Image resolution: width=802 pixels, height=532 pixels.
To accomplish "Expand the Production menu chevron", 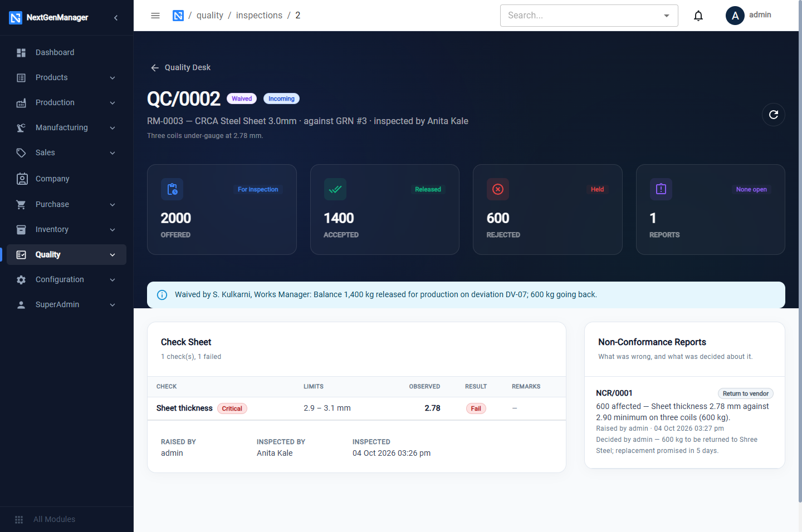I will tap(113, 103).
